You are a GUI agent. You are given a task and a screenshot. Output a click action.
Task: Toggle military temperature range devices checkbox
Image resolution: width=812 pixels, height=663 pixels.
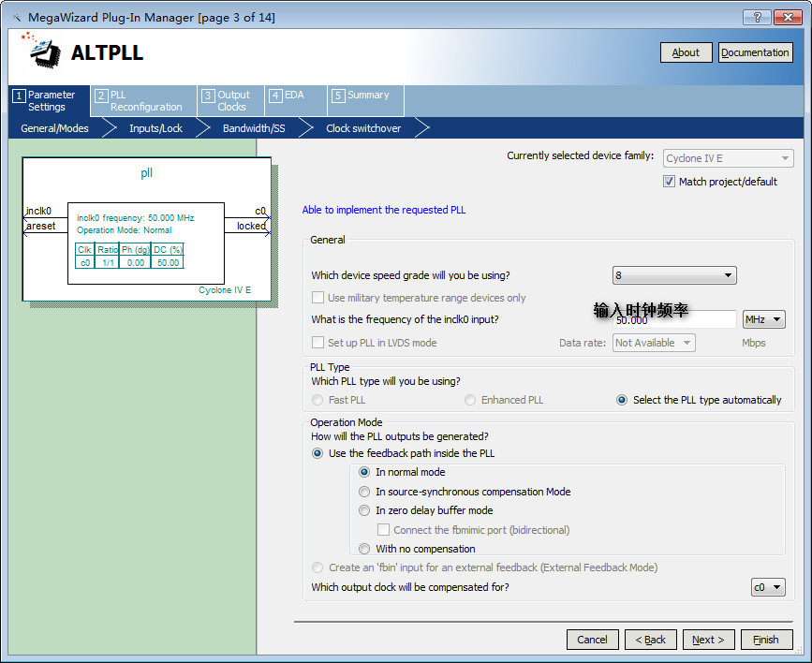[x=317, y=297]
